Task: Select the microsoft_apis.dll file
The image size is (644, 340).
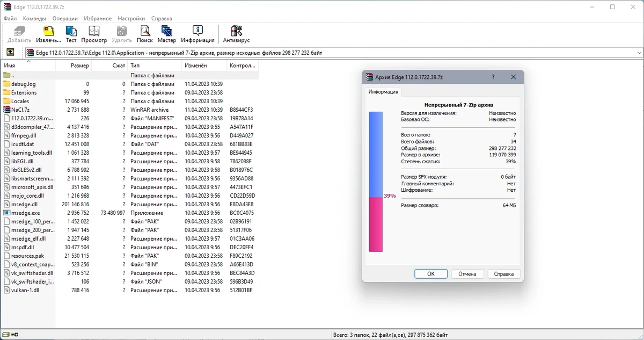Action: 32,187
